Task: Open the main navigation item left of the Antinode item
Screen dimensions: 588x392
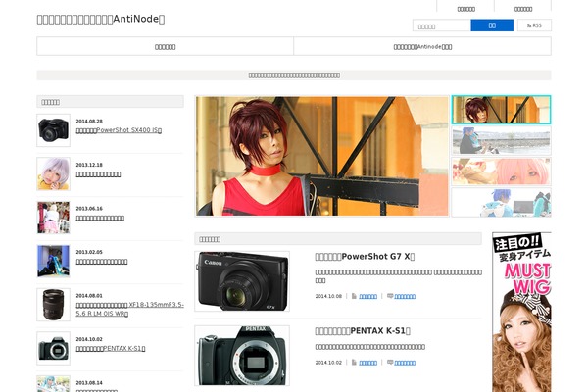Action: click(166, 46)
